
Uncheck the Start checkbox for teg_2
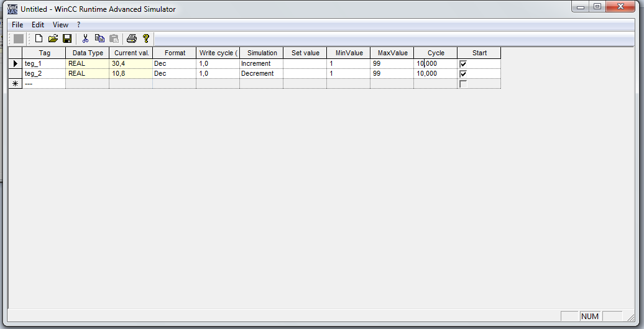(463, 74)
